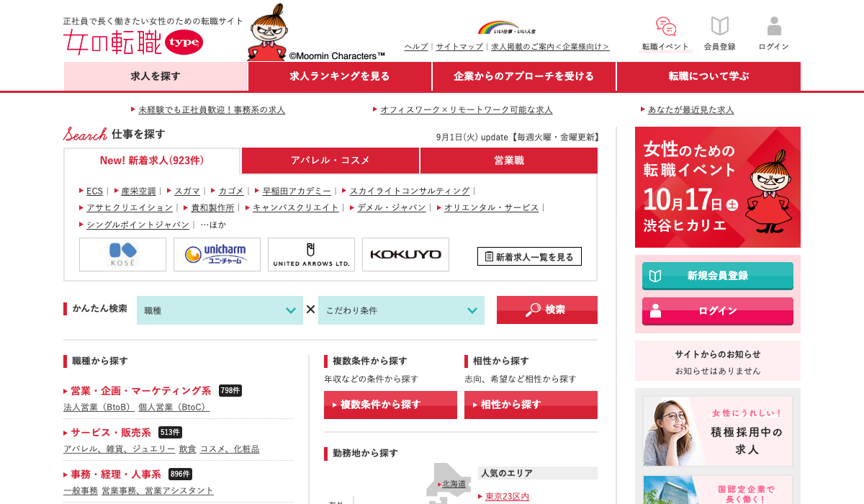Expand the 職種 dropdown
This screenshot has height=504, width=864.
(220, 310)
